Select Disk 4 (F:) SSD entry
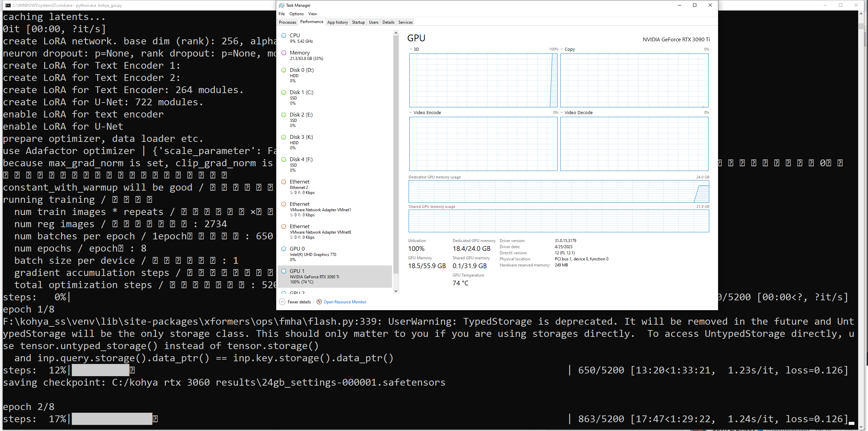The height and width of the screenshot is (431, 868). (335, 164)
